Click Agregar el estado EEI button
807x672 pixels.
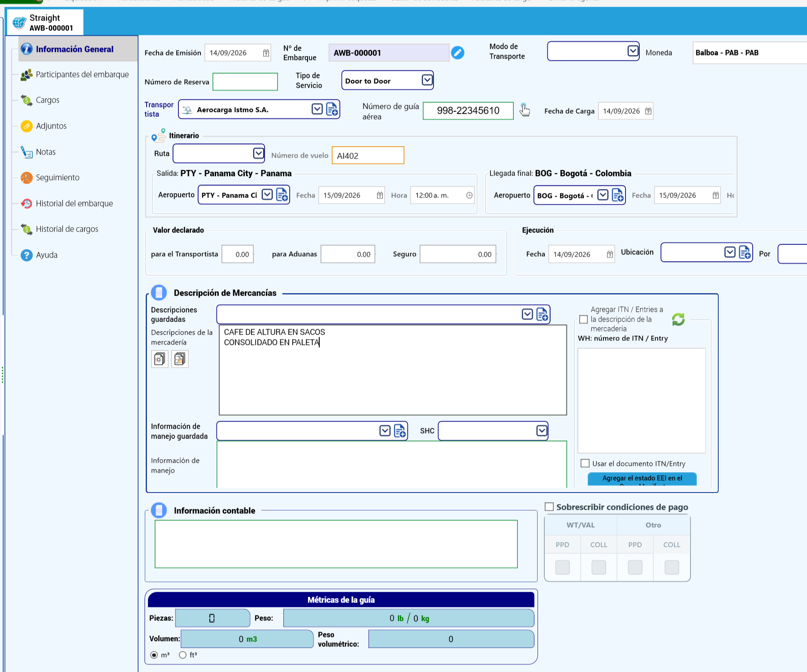[642, 479]
